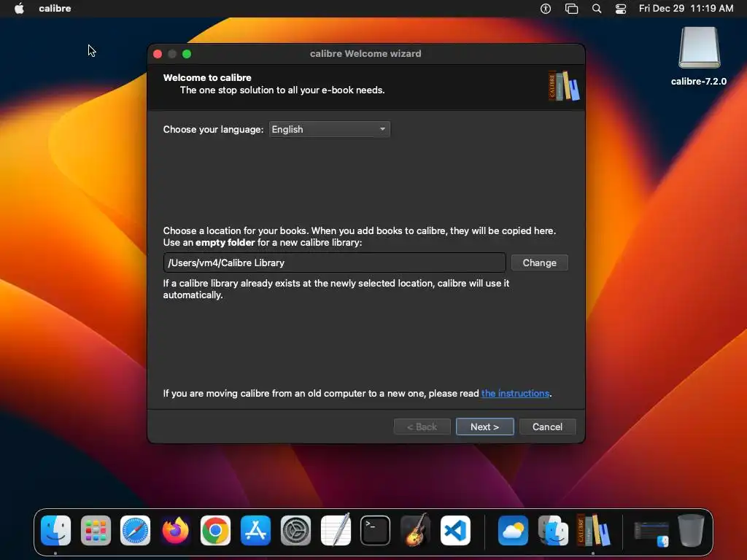This screenshot has width=747, height=560.
Task: Click the 'Welcome to calibre' heading
Action: tap(207, 77)
